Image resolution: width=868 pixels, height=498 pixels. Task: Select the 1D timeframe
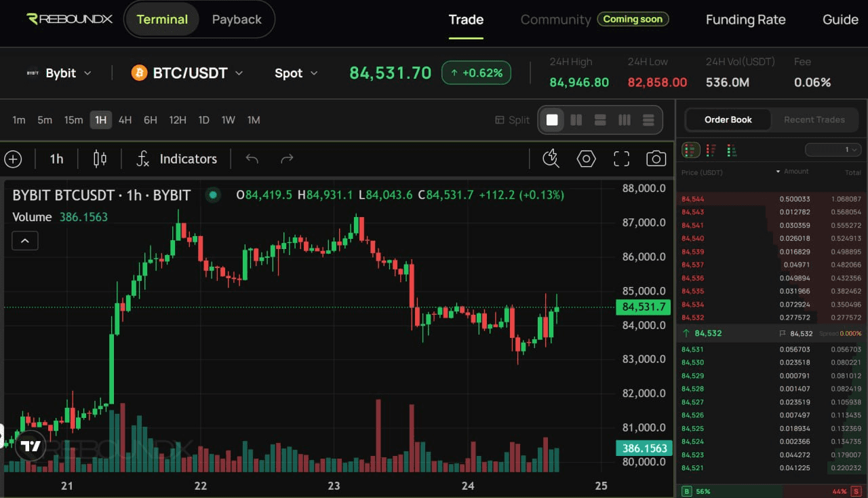pos(203,120)
